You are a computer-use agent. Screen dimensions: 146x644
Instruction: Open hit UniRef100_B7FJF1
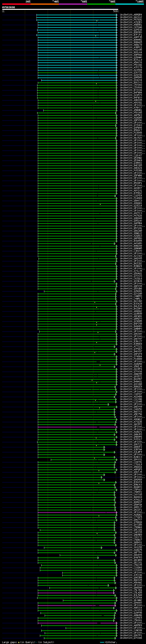[x=131, y=35]
